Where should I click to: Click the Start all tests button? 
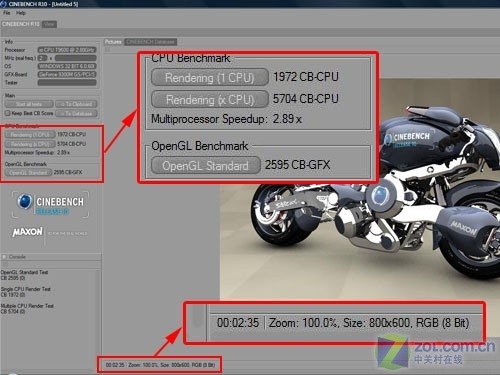point(29,104)
